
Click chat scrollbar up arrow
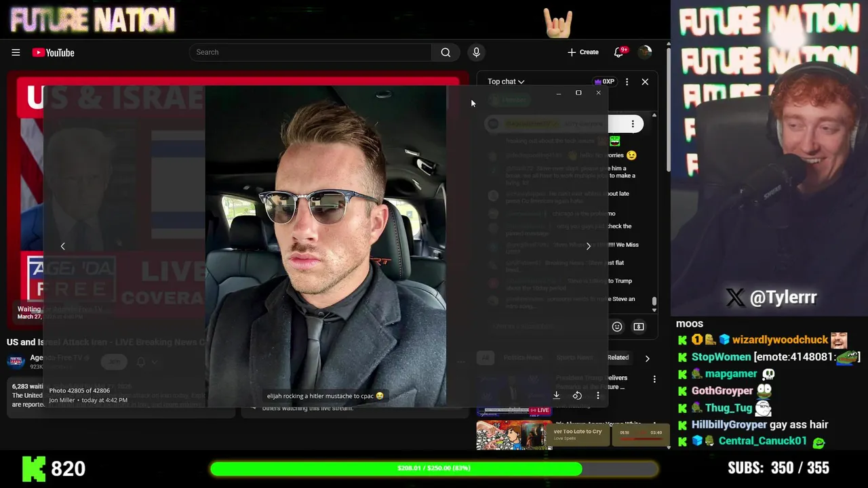coord(654,115)
